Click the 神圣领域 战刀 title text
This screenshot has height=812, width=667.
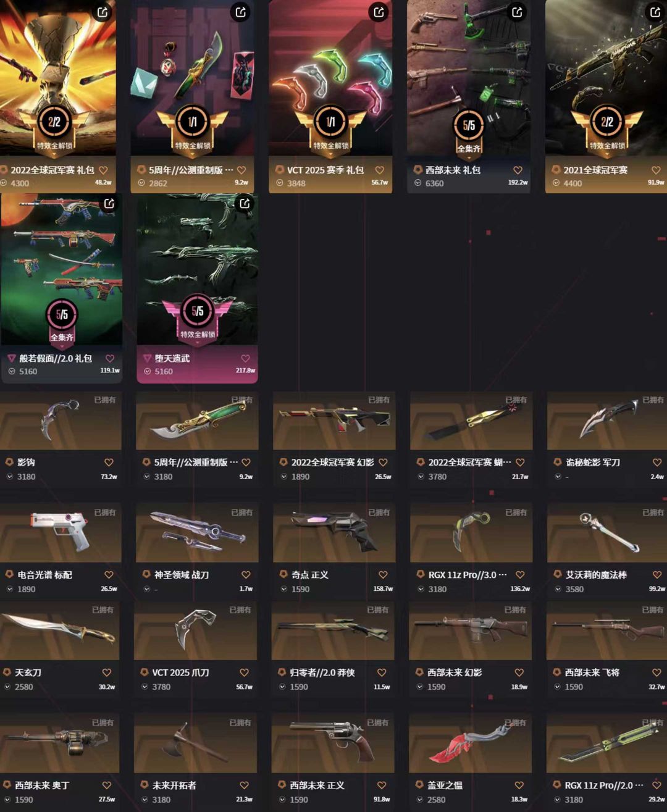point(182,575)
